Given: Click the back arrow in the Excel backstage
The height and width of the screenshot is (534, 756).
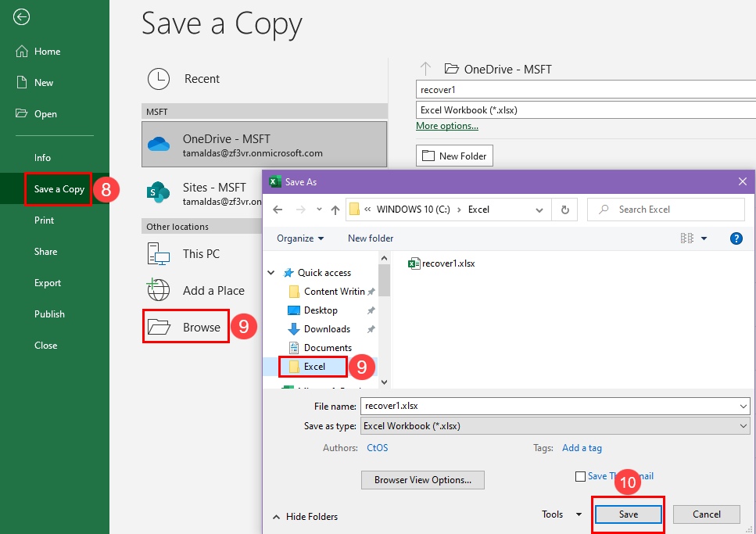Looking at the screenshot, I should 21,17.
